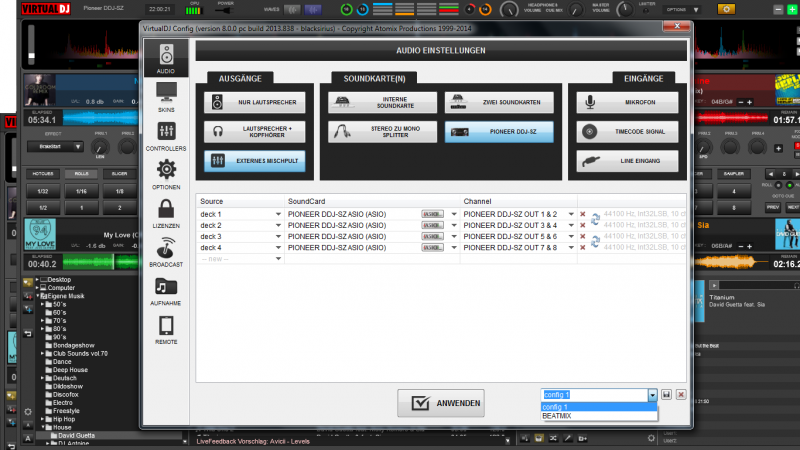Select Interne Soundkarte option
Screen dimensions: 800x450
pyautogui.click(x=382, y=103)
